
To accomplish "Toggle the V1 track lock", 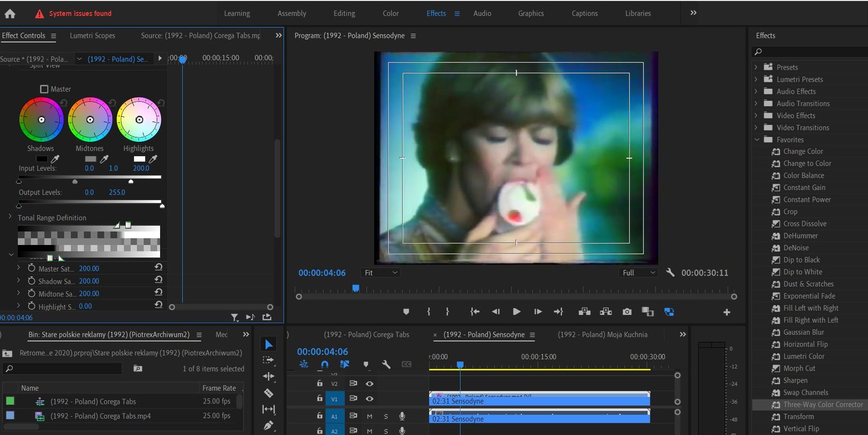I will click(319, 399).
